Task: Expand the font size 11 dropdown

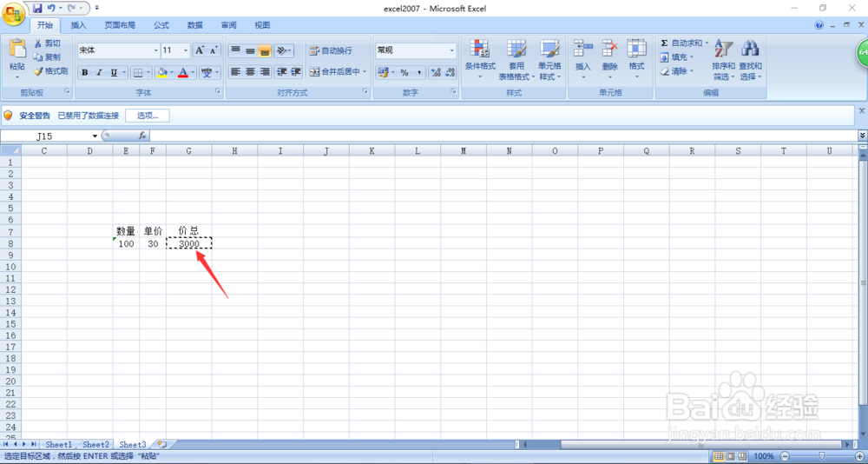Action: (186, 50)
